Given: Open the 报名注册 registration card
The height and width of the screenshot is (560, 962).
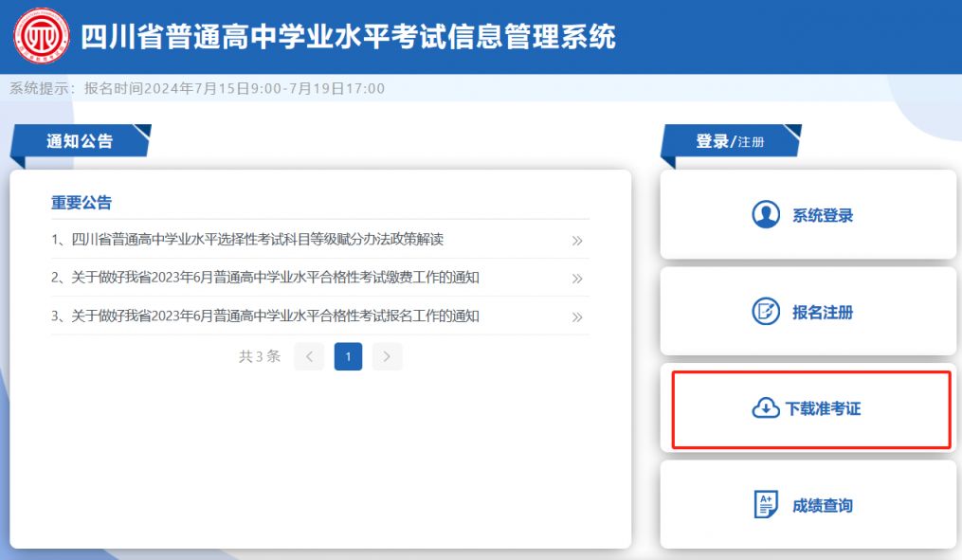Looking at the screenshot, I should [x=808, y=312].
